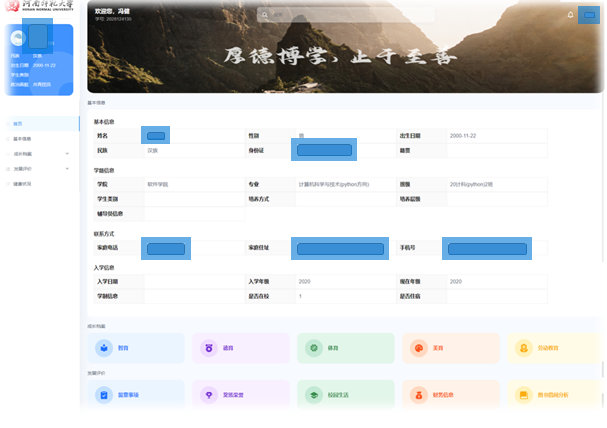The width and height of the screenshot is (607, 428).
Task: Open the blue clipboard icon card
Action: (x=104, y=395)
